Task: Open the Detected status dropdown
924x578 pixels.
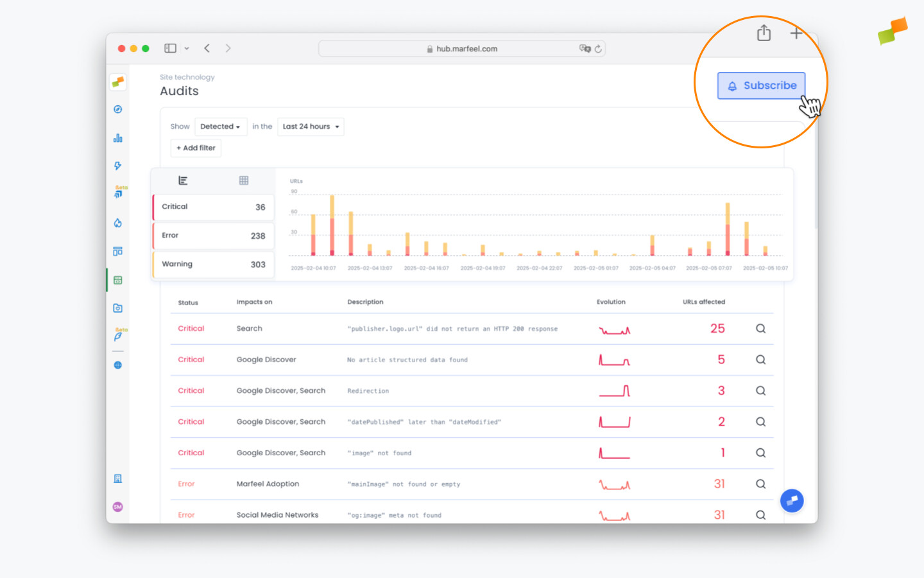Action: pos(221,127)
